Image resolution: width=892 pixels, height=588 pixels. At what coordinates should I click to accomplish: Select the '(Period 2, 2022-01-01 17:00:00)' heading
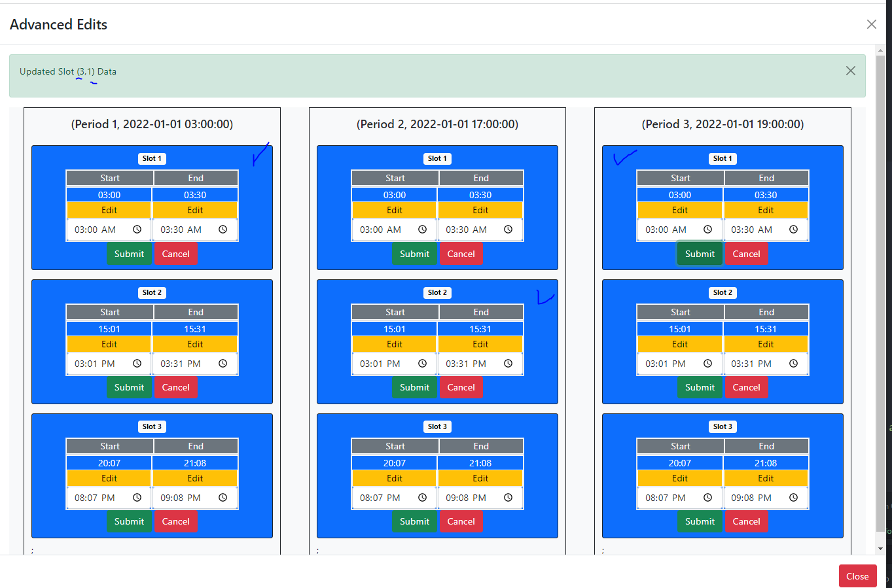coord(437,124)
